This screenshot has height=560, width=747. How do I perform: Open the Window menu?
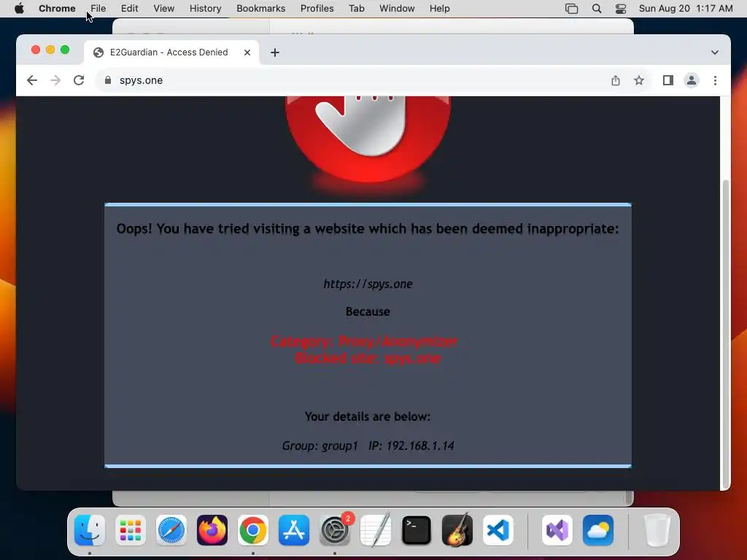tap(397, 9)
